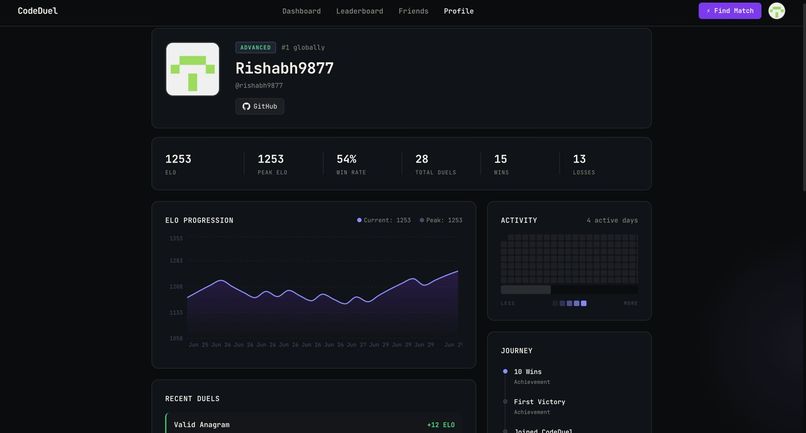This screenshot has height=433, width=806.
Task: Click the JOURNEY heading
Action: (x=517, y=351)
